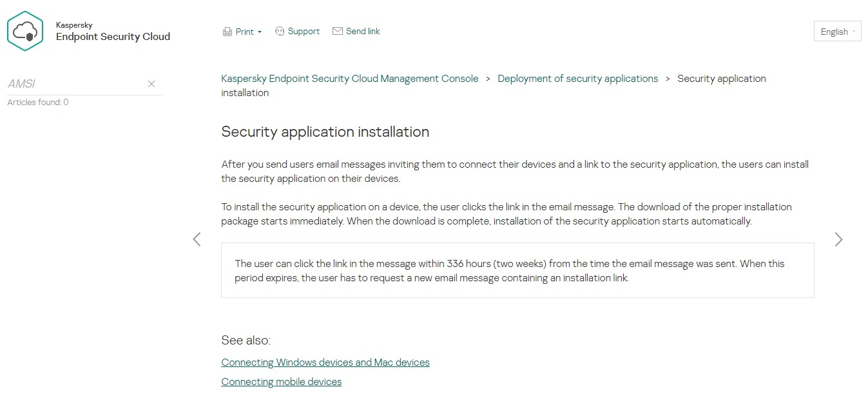Click the 'See also:' label
Viewport: 868px width, 398px height.
pos(246,340)
